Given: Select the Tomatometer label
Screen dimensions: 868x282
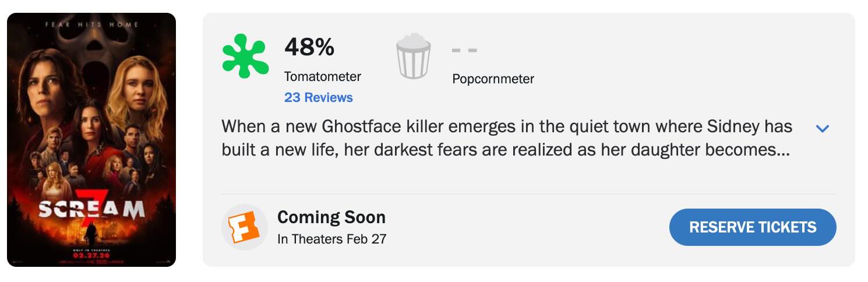Looking at the screenshot, I should (322, 76).
